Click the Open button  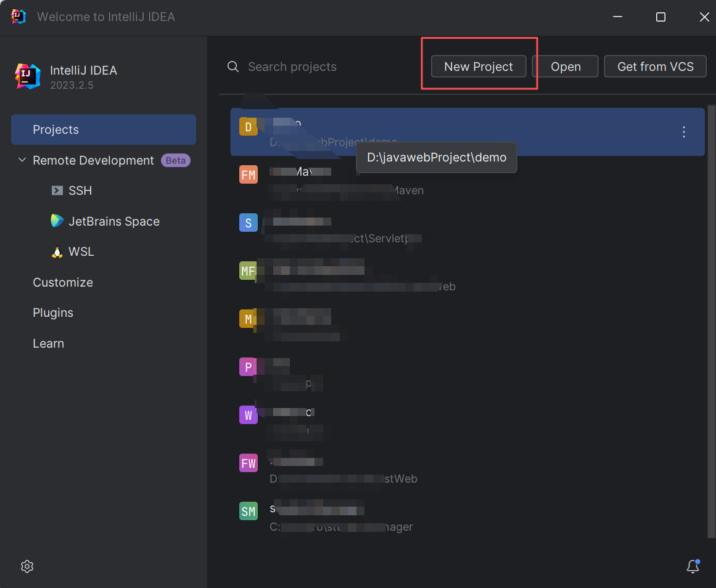click(566, 67)
